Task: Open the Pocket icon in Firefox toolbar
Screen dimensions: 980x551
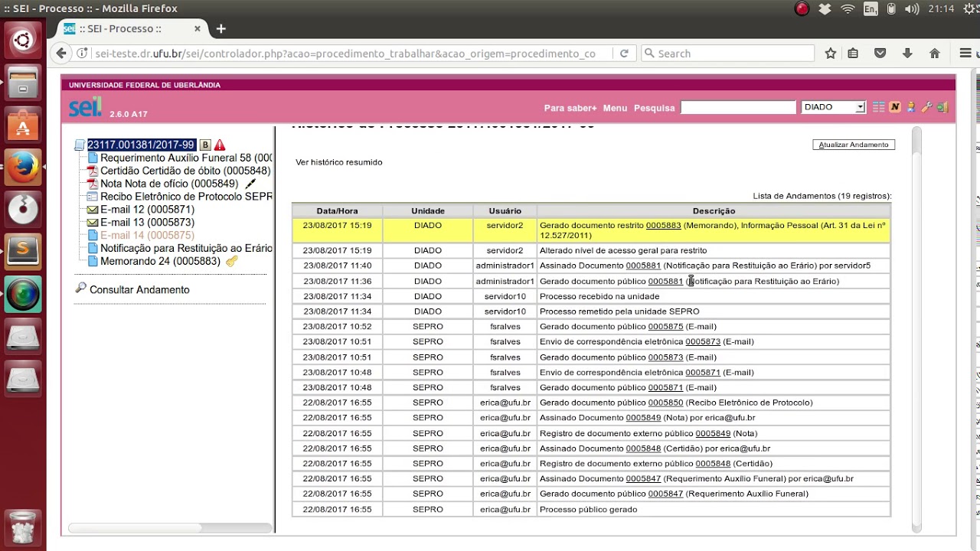Action: point(880,54)
